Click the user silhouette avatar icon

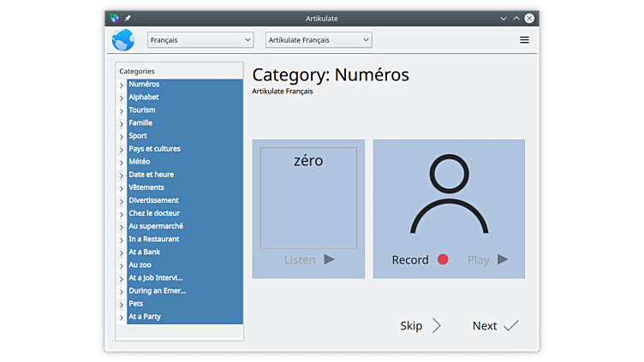449,194
